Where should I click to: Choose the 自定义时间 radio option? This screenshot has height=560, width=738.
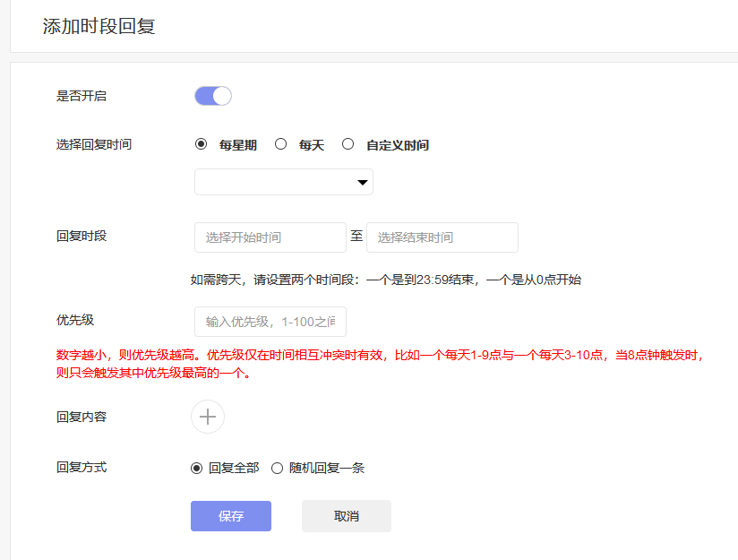[x=348, y=144]
